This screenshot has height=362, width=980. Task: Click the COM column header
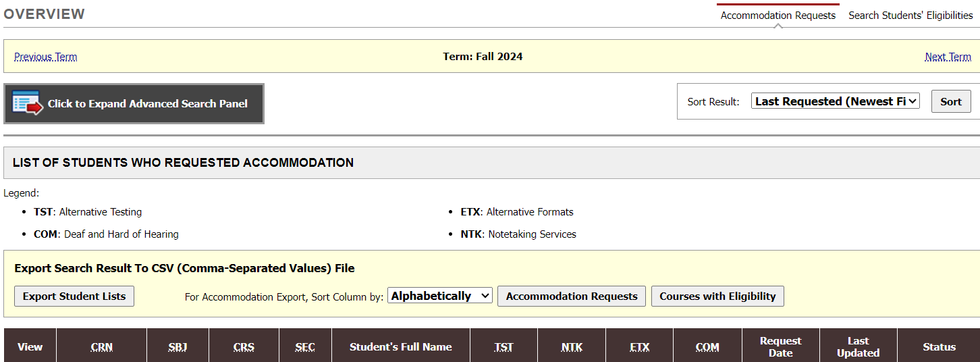(x=707, y=347)
